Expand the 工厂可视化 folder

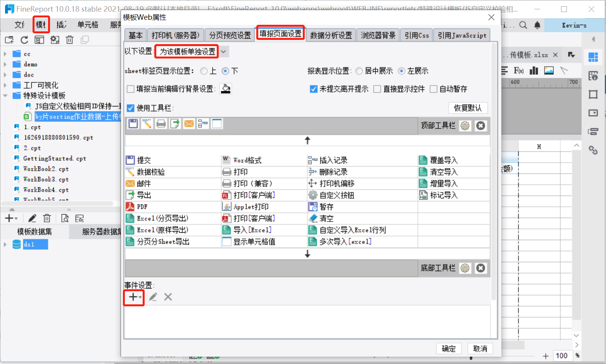(x=5, y=85)
